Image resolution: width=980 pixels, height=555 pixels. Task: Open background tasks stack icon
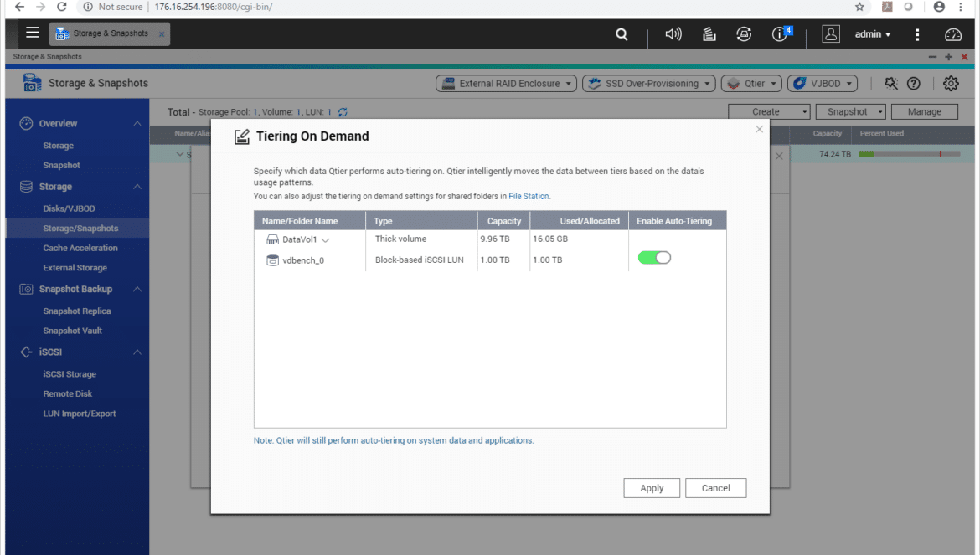click(709, 34)
